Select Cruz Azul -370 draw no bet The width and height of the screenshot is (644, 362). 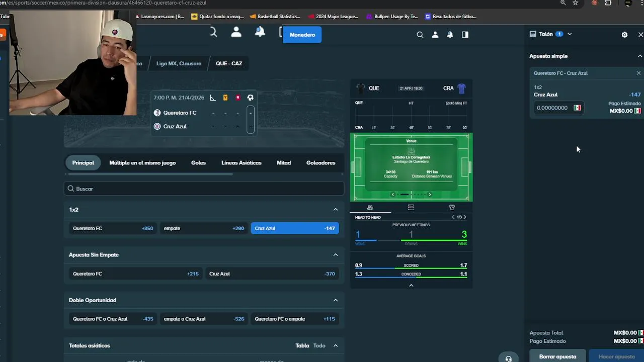click(x=272, y=274)
